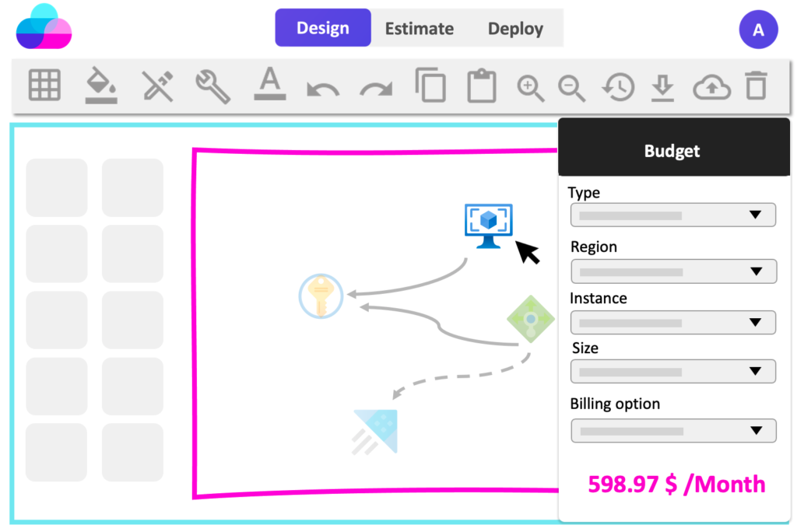Paste from clipboard
The width and height of the screenshot is (797, 532).
[x=481, y=86]
